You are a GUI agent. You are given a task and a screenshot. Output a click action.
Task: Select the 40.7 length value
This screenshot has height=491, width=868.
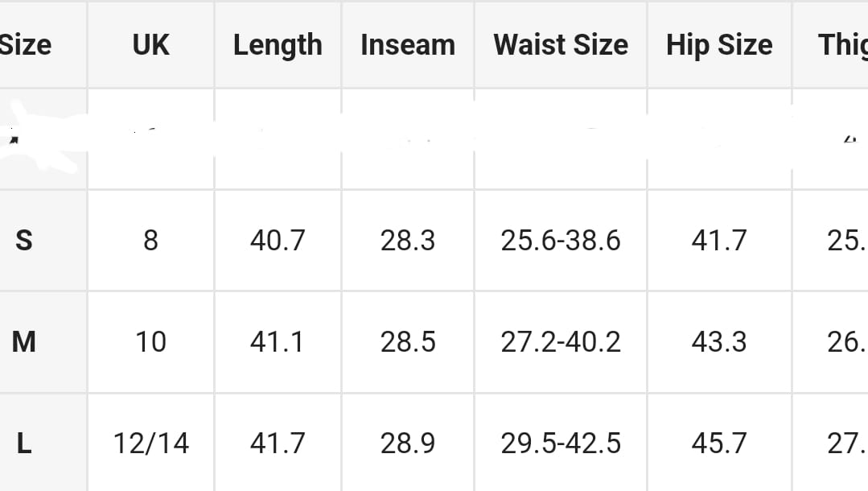pyautogui.click(x=278, y=240)
